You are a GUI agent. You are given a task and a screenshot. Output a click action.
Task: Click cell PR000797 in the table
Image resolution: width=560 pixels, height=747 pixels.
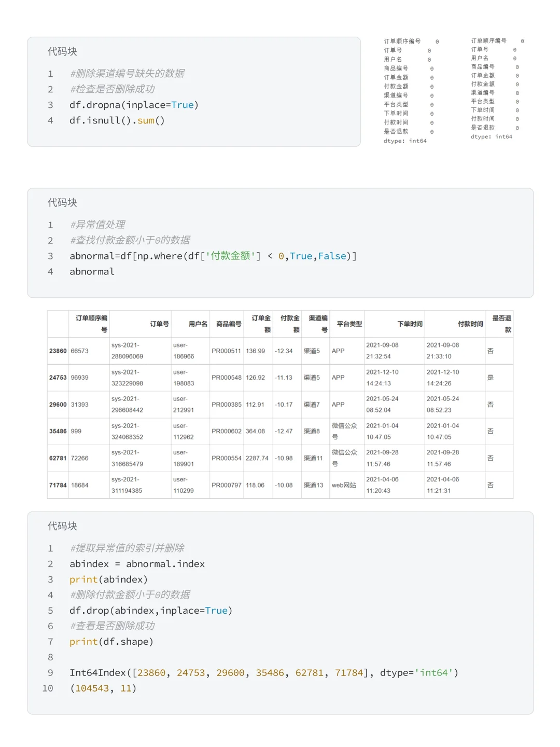[x=227, y=486]
